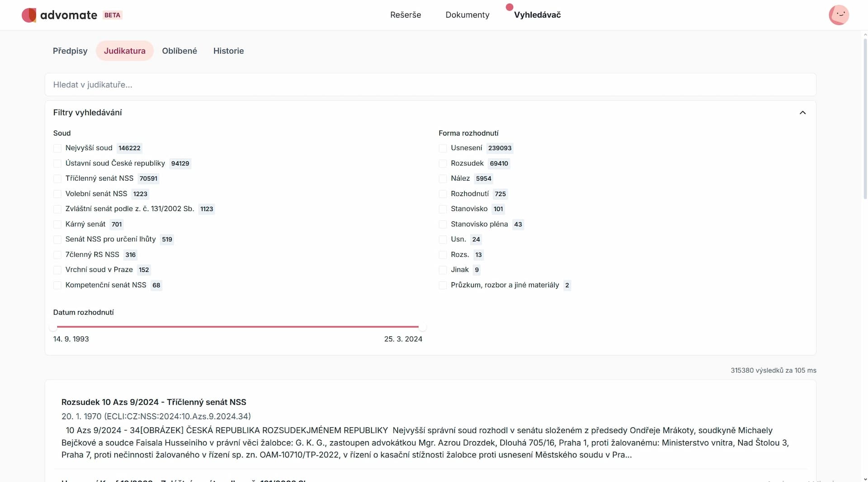Focus the Hledat v judikatuře search field
This screenshot has width=868, height=482.
click(429, 84)
